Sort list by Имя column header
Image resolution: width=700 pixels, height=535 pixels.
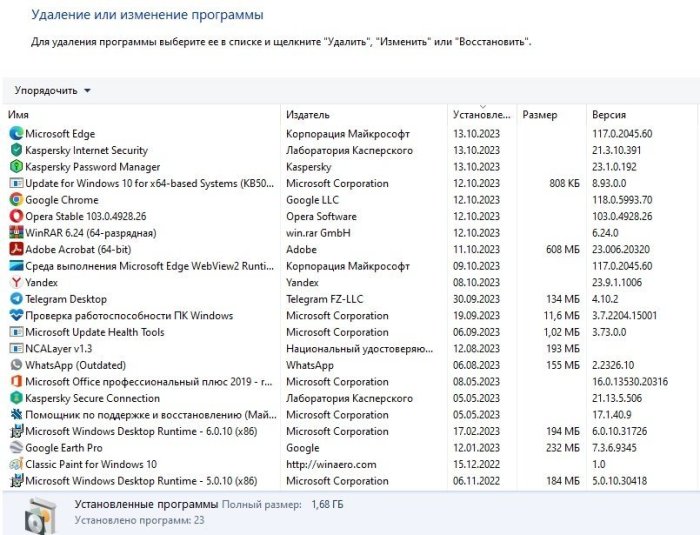click(x=18, y=115)
